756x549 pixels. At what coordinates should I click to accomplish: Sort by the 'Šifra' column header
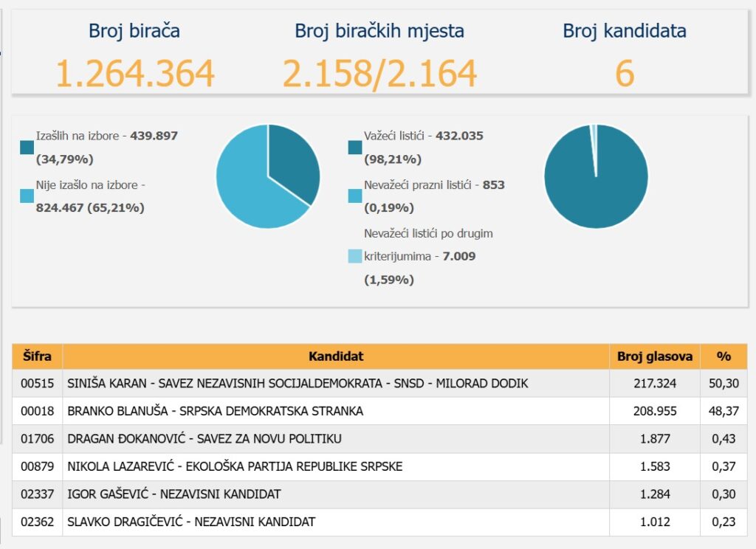(x=37, y=356)
